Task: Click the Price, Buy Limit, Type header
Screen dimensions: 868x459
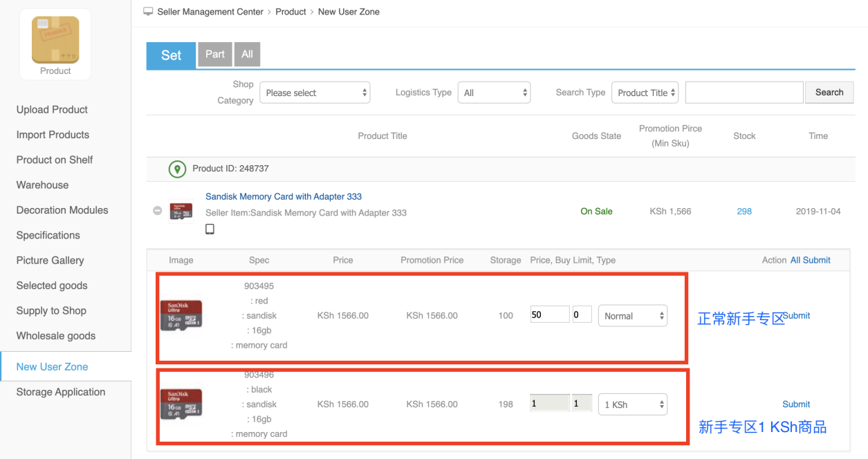Action: coord(573,261)
